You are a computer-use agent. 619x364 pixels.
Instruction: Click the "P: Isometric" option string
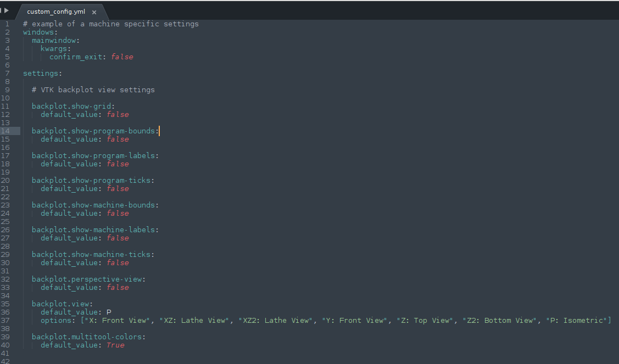coord(577,321)
